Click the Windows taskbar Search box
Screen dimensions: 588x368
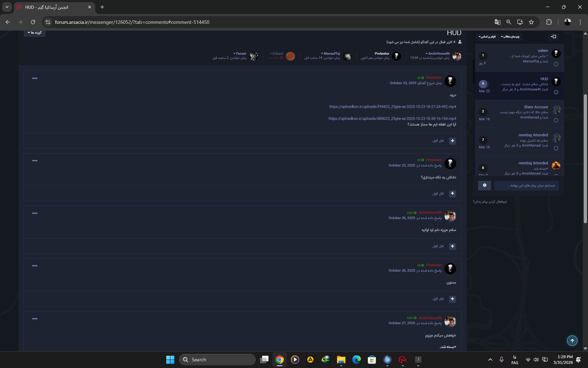[217, 360]
